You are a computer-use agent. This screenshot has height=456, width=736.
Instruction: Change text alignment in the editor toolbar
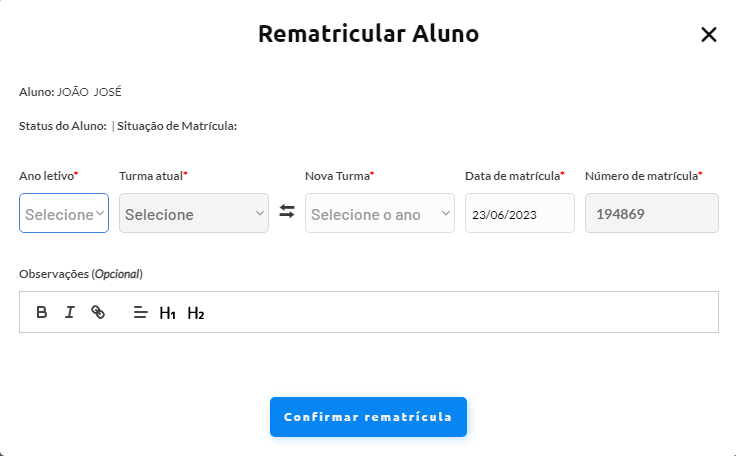pos(140,312)
